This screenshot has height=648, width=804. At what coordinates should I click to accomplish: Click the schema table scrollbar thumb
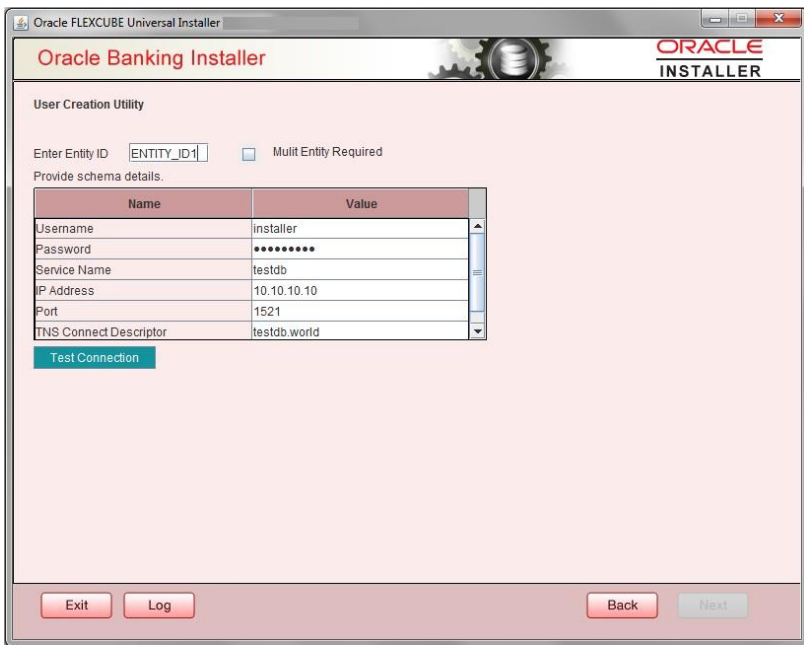tap(477, 272)
